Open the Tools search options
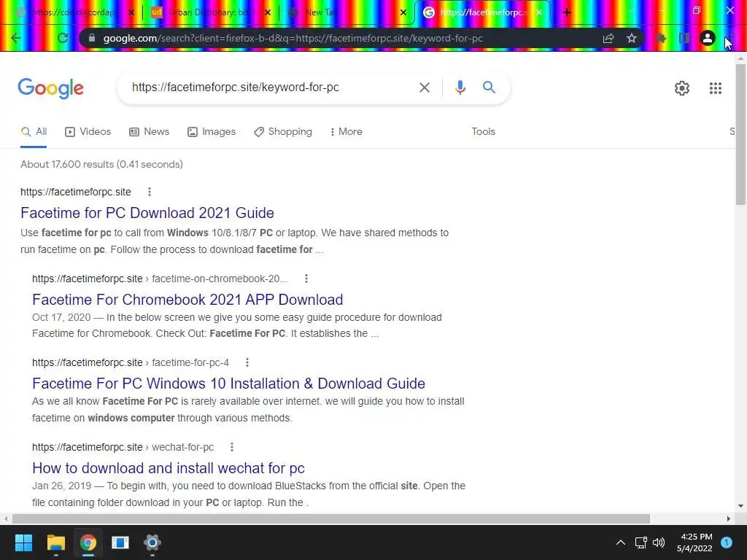The height and width of the screenshot is (560, 747). (x=483, y=131)
